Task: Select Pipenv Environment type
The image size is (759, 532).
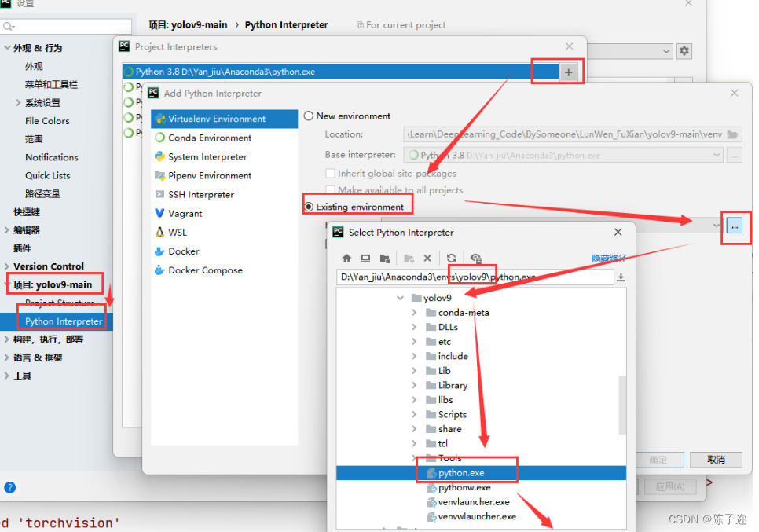Action: pos(225,176)
